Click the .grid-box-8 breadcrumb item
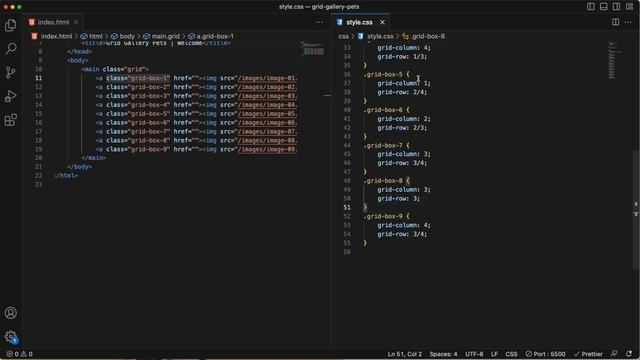This screenshot has width=640, height=360. (424, 36)
